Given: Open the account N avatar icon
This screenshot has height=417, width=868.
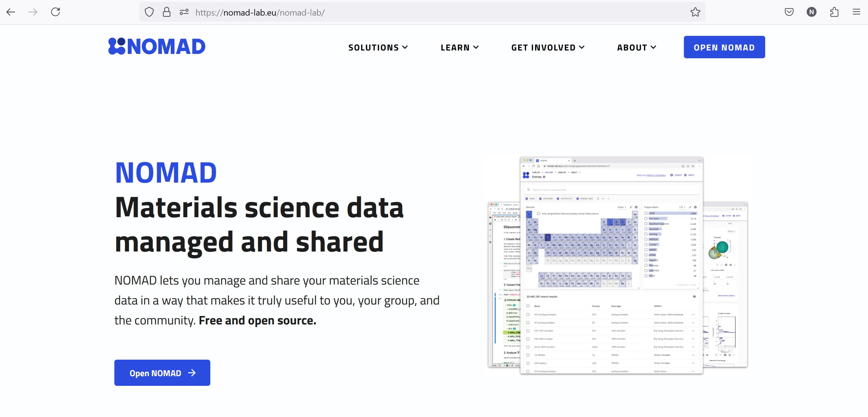Looking at the screenshot, I should (811, 12).
